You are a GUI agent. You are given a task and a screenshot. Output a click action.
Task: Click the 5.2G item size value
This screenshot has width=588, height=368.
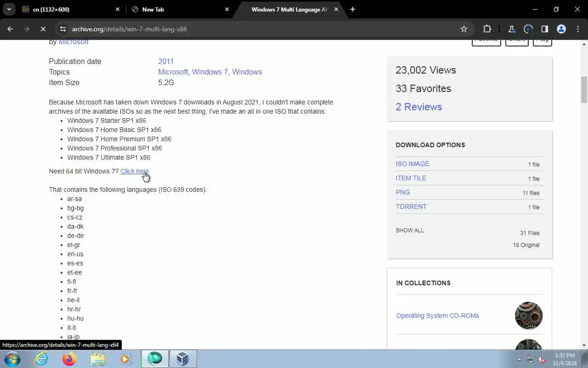coord(166,83)
